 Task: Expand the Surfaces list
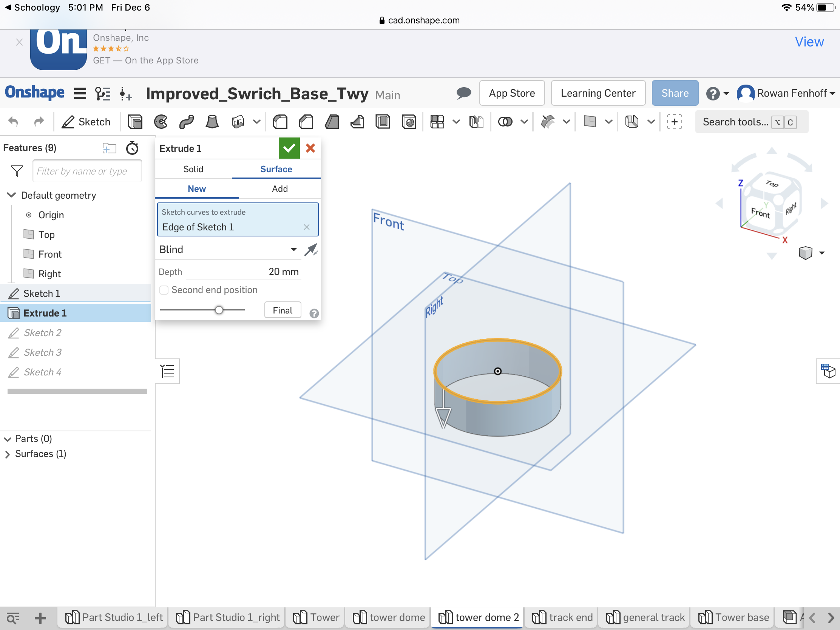[7, 453]
